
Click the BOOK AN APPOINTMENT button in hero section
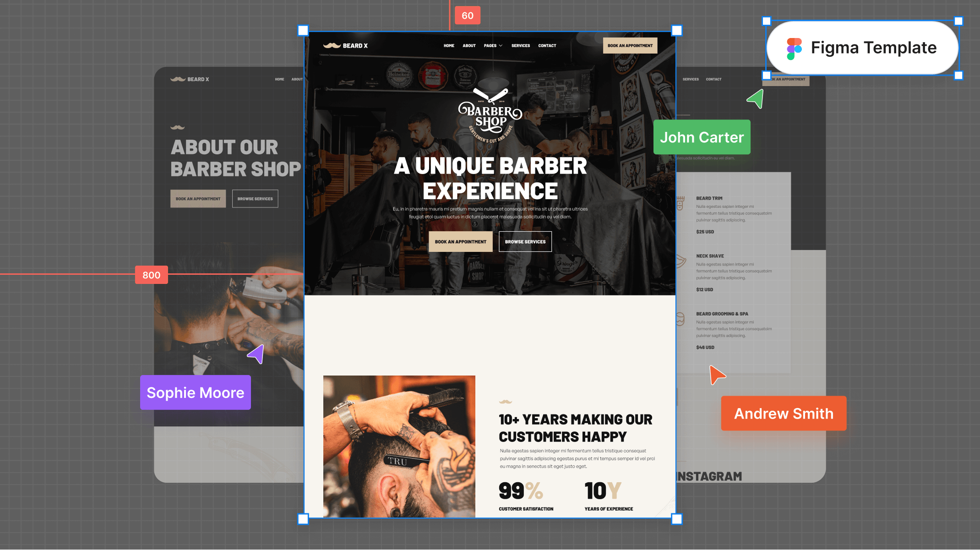click(x=460, y=242)
